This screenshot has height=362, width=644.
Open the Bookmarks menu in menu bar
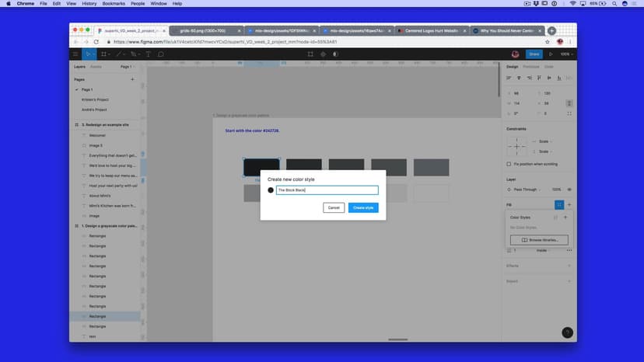coord(114,4)
